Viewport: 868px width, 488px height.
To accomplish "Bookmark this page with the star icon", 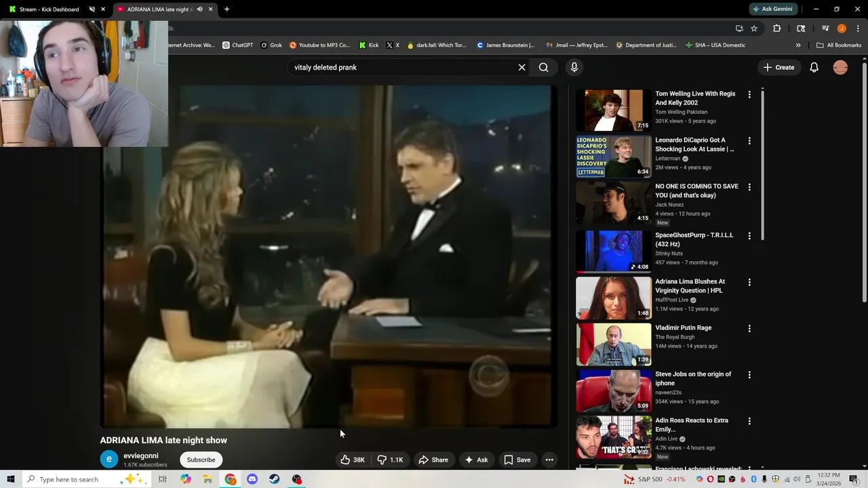I will [754, 28].
